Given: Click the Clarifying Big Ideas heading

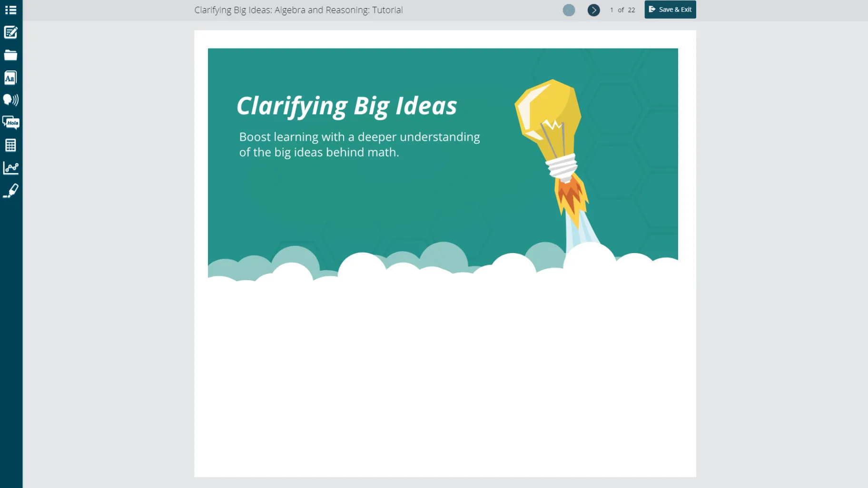Looking at the screenshot, I should (347, 106).
